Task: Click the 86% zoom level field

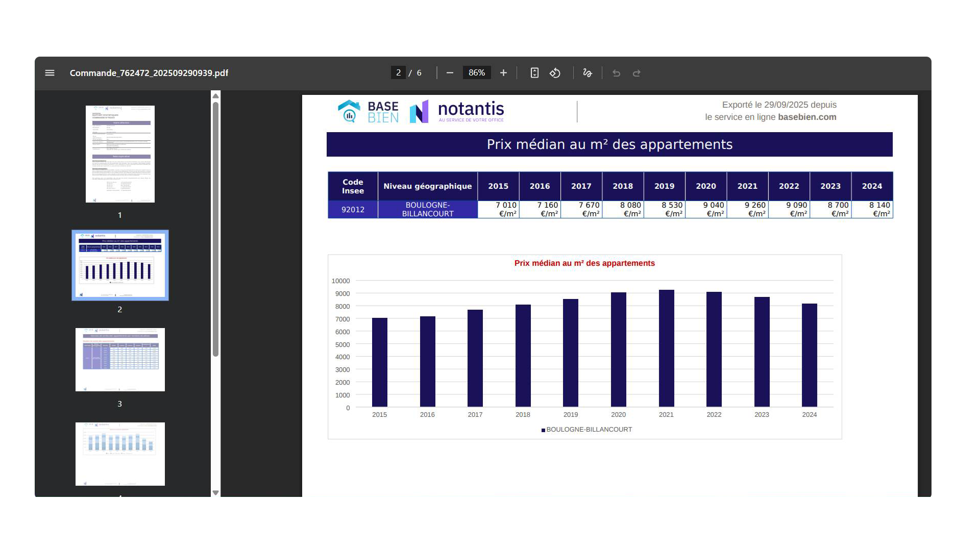Action: 477,73
